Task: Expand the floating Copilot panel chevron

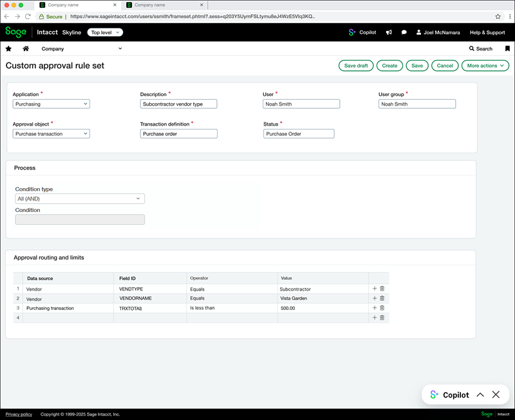Action: [480, 395]
